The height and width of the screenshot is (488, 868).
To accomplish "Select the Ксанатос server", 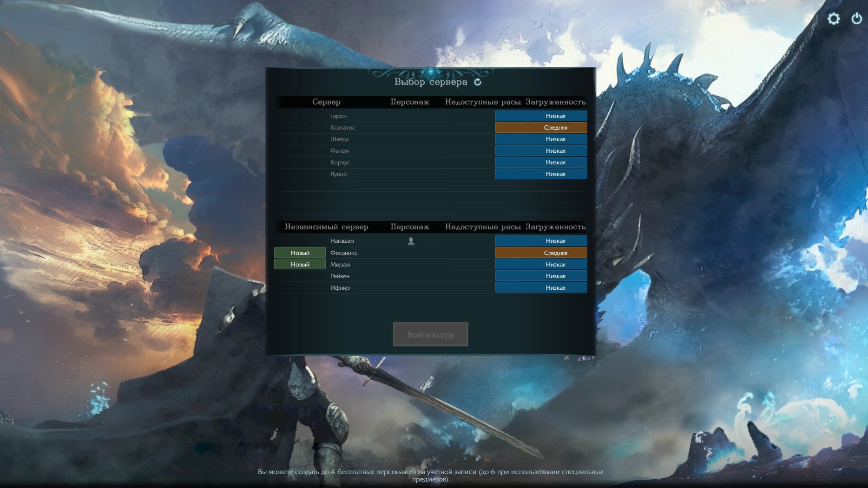I will (x=342, y=128).
